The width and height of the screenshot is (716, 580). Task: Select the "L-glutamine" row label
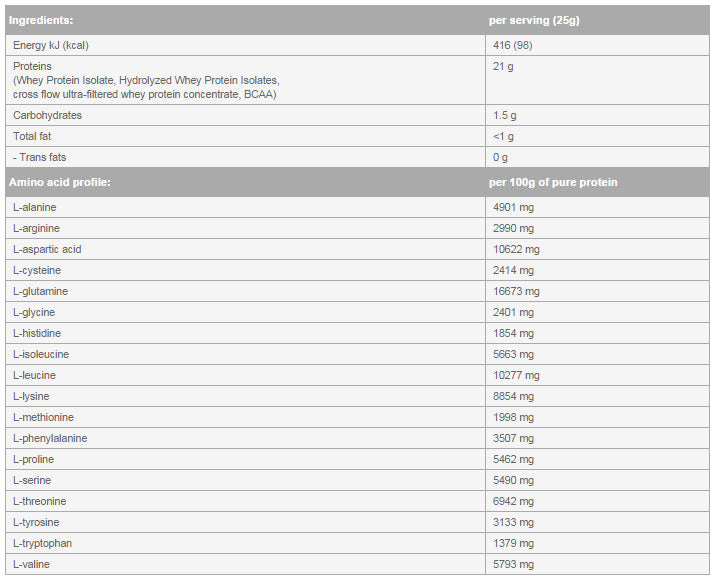39,291
